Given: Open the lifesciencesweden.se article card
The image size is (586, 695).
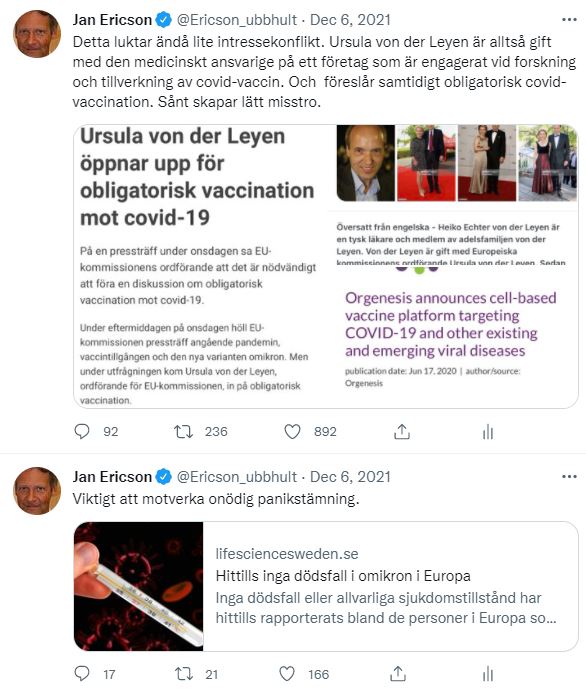Looking at the screenshot, I should pyautogui.click(x=326, y=586).
